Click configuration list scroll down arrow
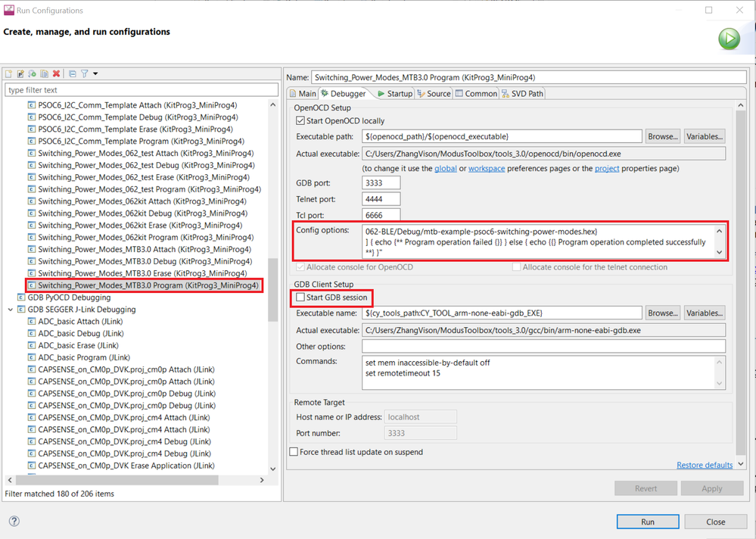This screenshot has height=539, width=756. pyautogui.click(x=273, y=469)
